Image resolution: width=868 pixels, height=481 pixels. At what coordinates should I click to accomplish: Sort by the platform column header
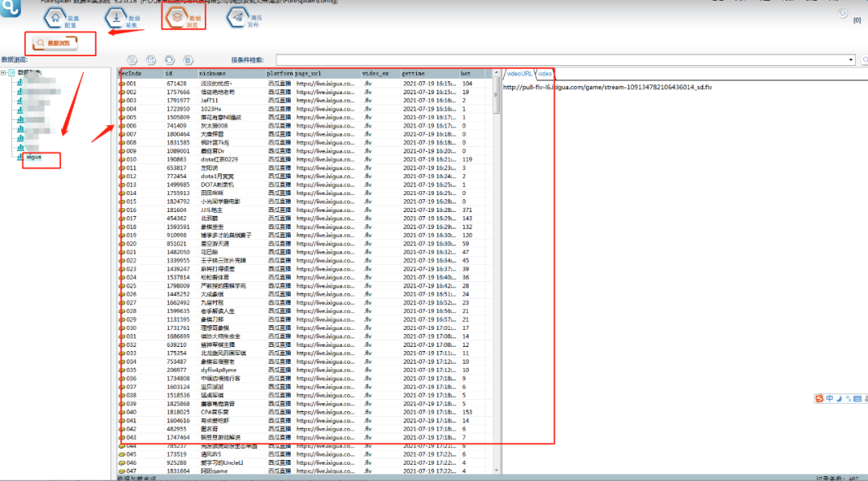[279, 74]
